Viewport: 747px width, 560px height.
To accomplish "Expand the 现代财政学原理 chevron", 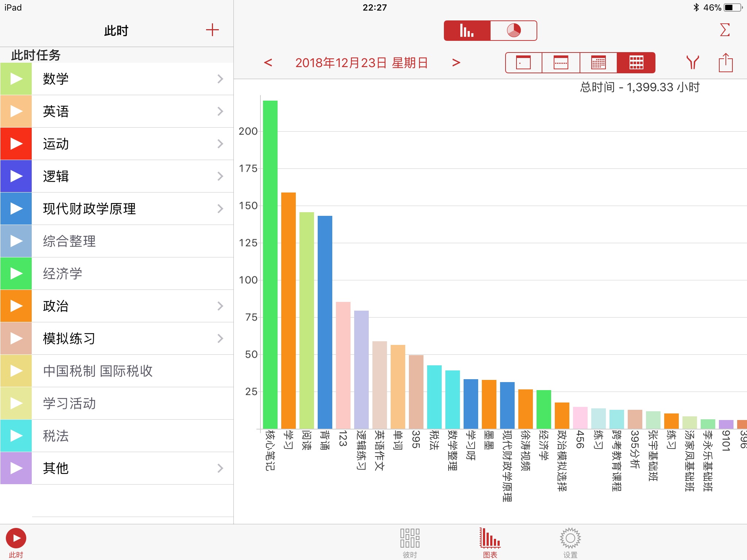I will (x=220, y=209).
